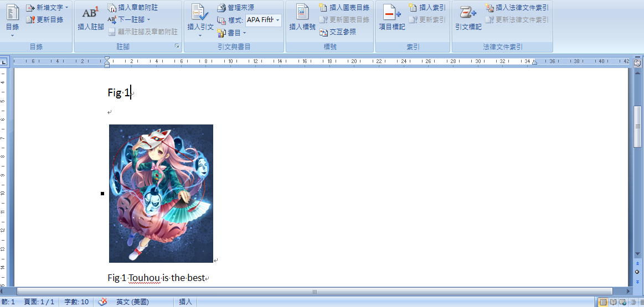Click 新增文字 add text icon
This screenshot has height=307, width=644.
click(x=30, y=7)
